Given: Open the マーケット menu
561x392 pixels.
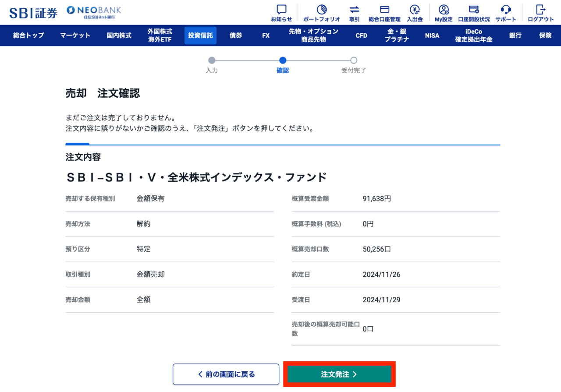Looking at the screenshot, I should [x=75, y=35].
